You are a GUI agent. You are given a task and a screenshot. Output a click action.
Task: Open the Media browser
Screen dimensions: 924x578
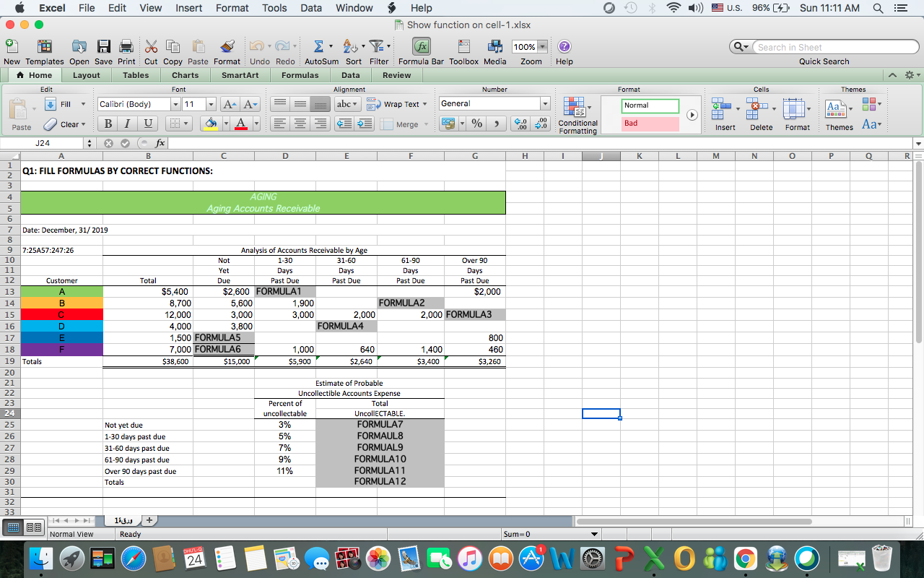pyautogui.click(x=495, y=46)
